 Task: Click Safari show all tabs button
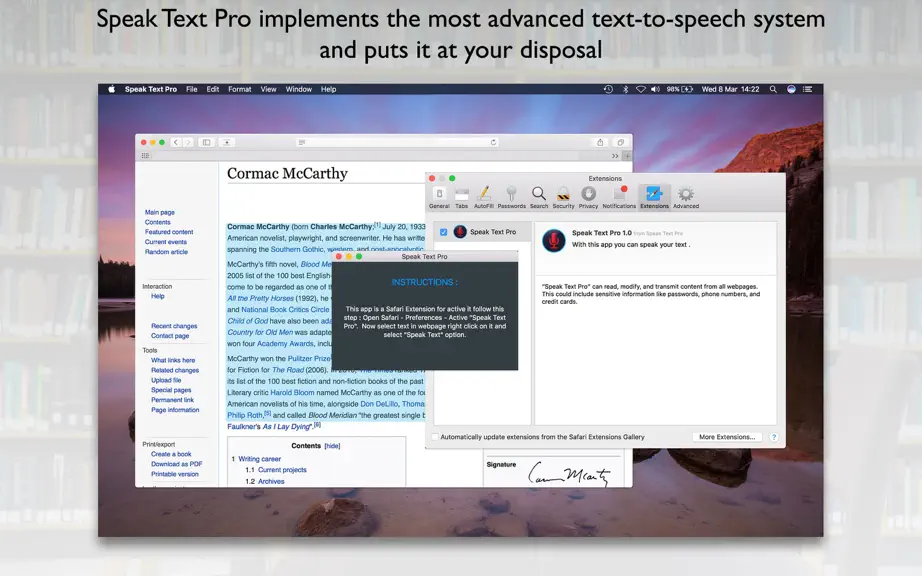pos(620,142)
